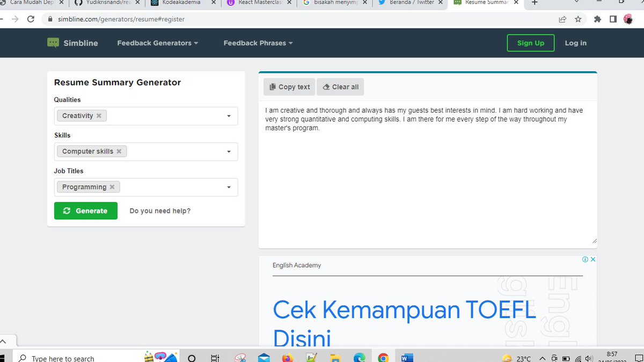The height and width of the screenshot is (362, 644).
Task: Bookmark this page with the star icon
Action: (578, 19)
